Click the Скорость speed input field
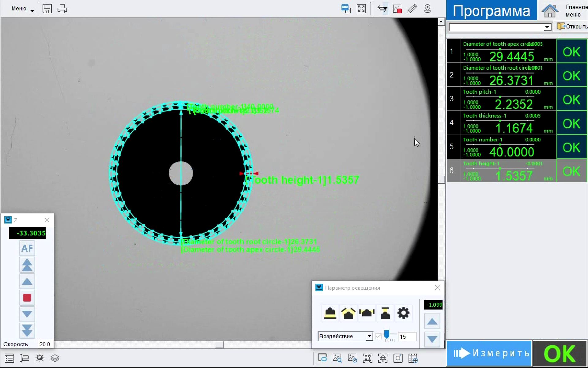 click(x=45, y=344)
